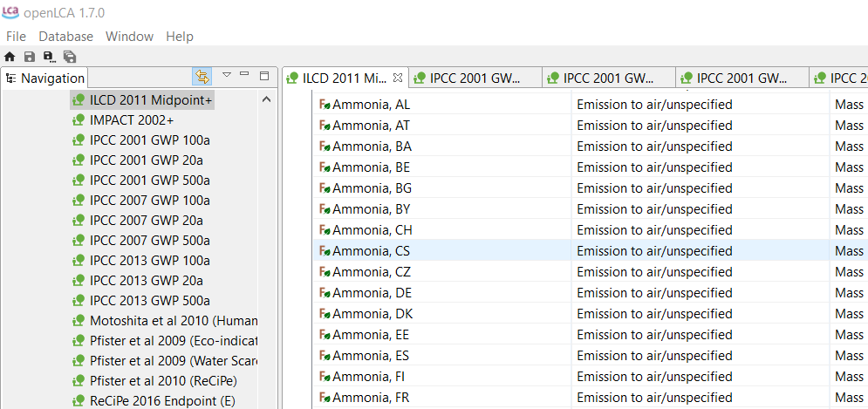
Task: Open the Navigation view menu dropdown
Action: click(x=227, y=75)
